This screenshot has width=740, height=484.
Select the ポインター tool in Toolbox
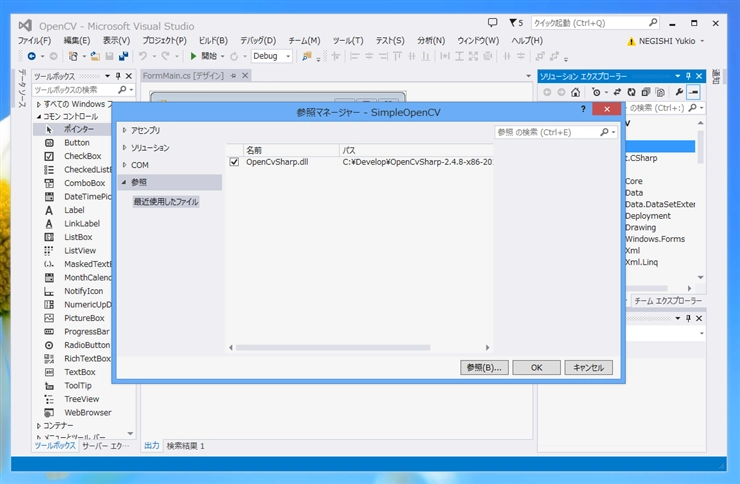72,129
